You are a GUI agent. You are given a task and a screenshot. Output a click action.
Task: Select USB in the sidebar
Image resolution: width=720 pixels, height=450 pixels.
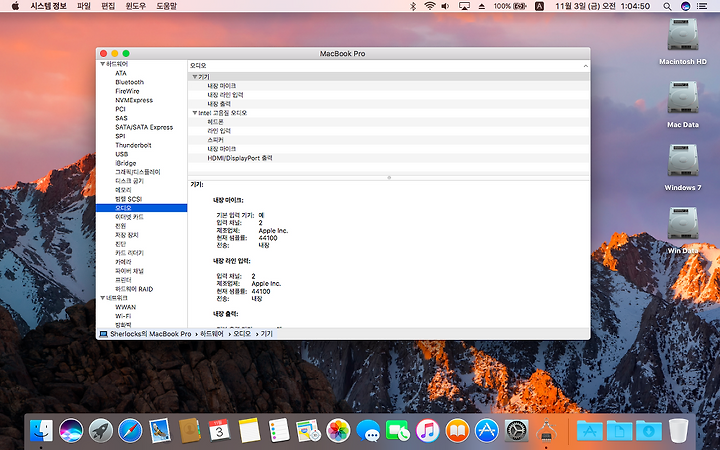[x=122, y=154]
